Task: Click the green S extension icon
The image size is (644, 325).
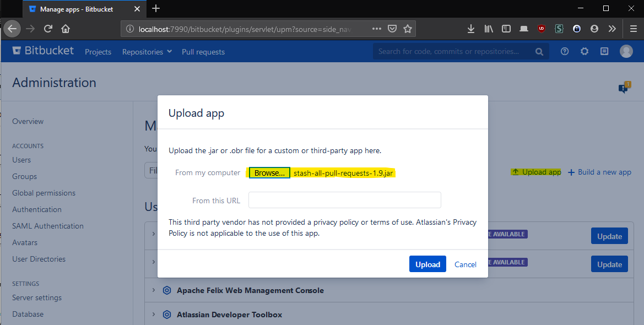Action: pyautogui.click(x=559, y=28)
